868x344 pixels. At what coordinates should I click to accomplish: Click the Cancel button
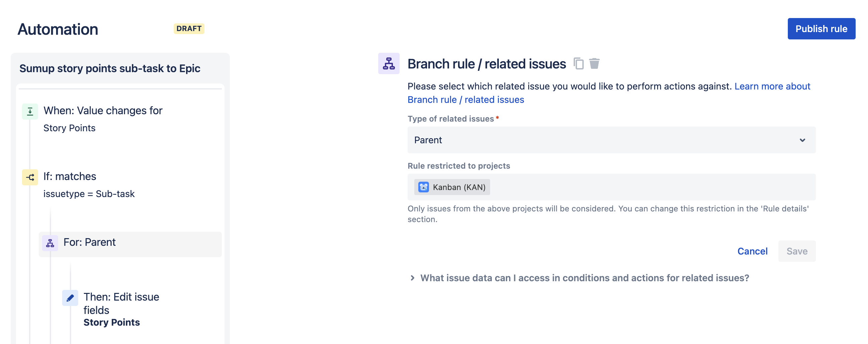click(x=752, y=251)
